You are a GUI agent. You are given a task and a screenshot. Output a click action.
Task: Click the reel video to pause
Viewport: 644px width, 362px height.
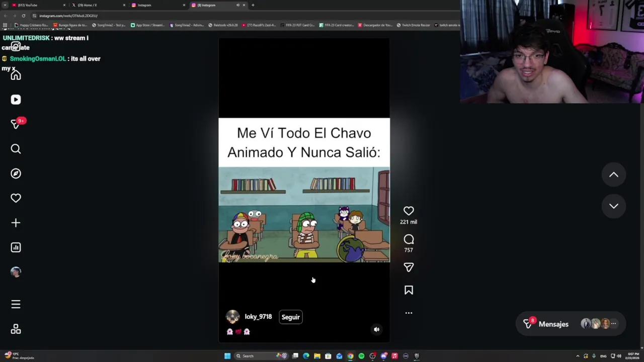click(304, 190)
